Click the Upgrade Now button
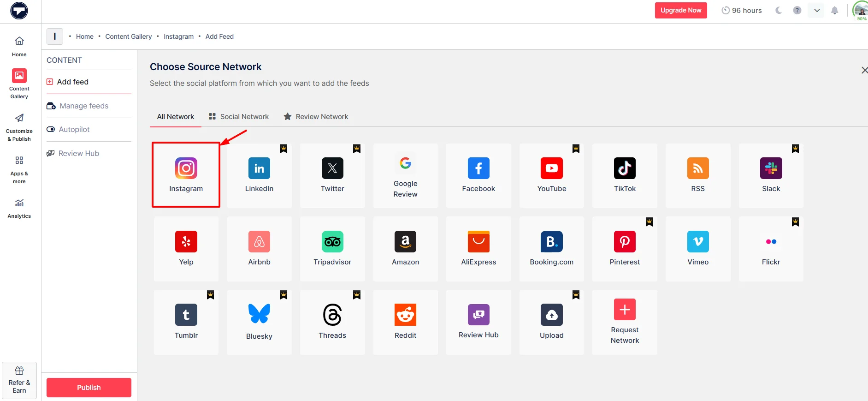The image size is (868, 401). coord(681,10)
